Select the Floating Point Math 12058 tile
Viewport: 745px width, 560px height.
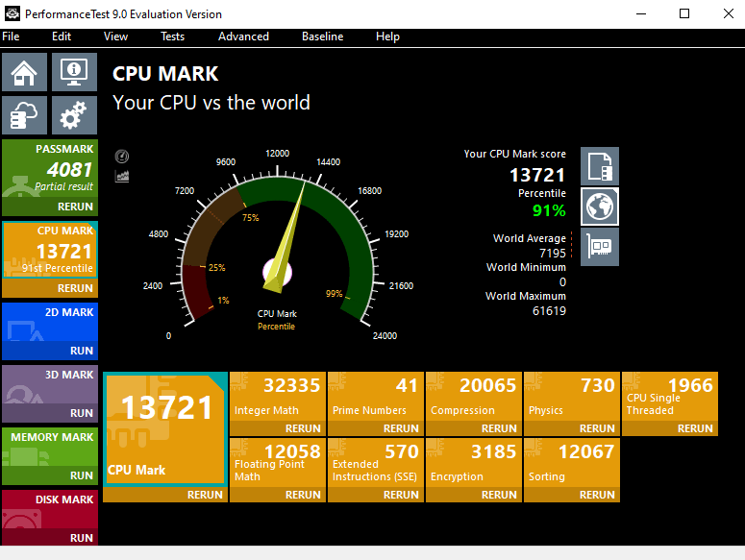pos(278,463)
